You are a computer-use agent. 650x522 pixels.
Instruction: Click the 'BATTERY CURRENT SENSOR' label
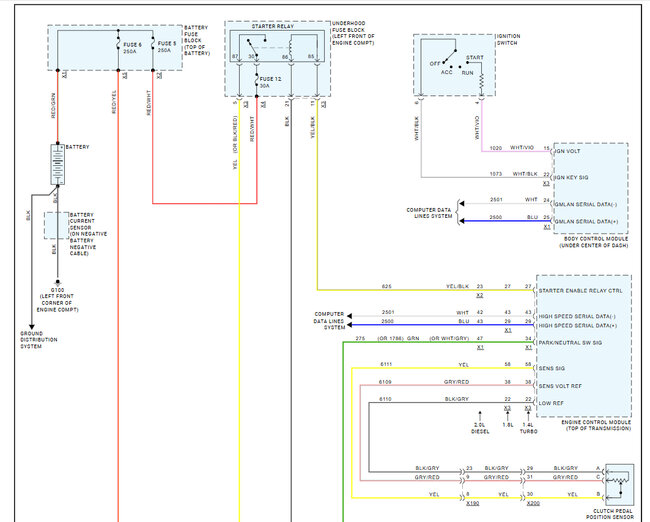tap(88, 234)
